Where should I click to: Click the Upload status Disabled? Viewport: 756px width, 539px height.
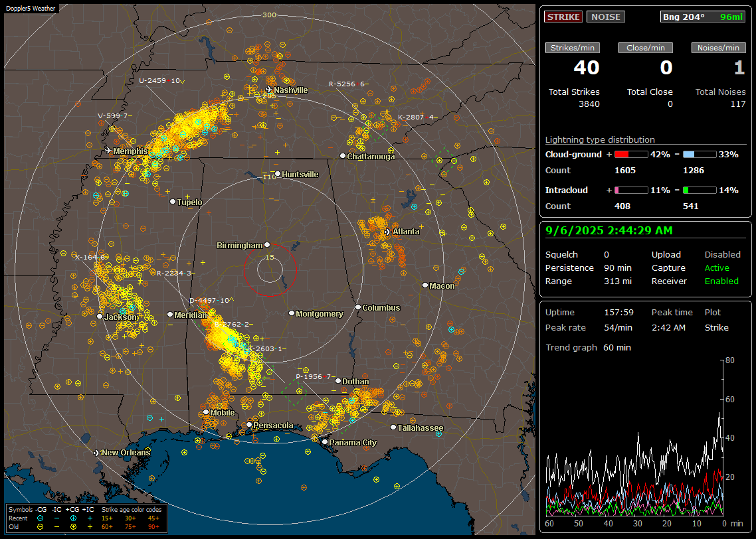click(722, 255)
